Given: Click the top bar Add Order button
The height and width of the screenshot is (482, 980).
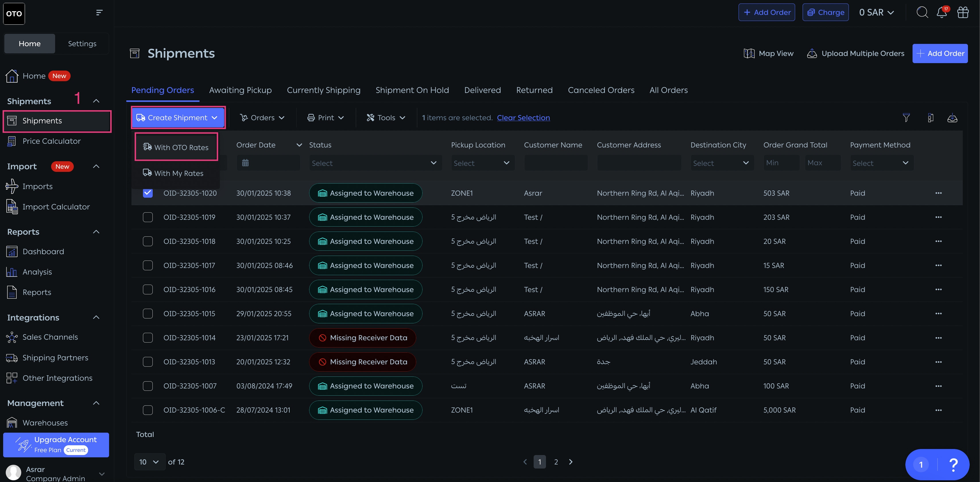Looking at the screenshot, I should [767, 13].
